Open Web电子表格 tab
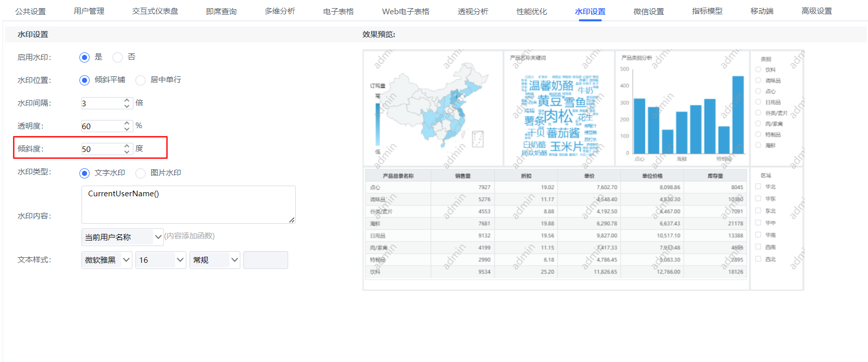Screen dimensions: 868x362 click(406, 11)
